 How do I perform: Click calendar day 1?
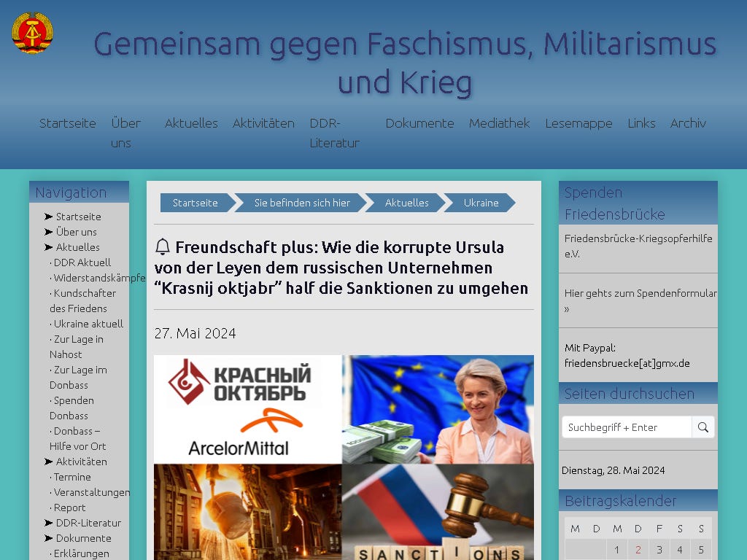(616, 550)
